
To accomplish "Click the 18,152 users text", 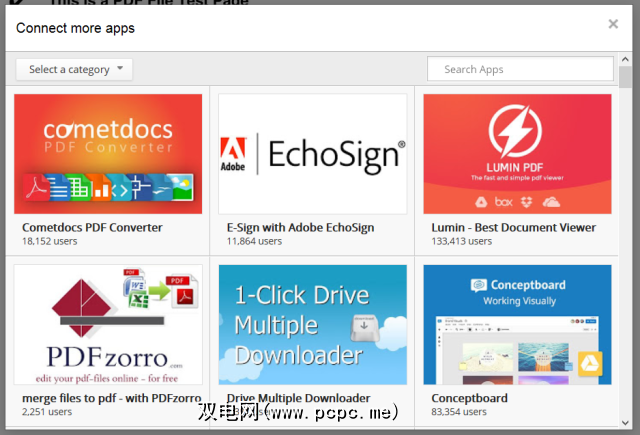I will (49, 241).
